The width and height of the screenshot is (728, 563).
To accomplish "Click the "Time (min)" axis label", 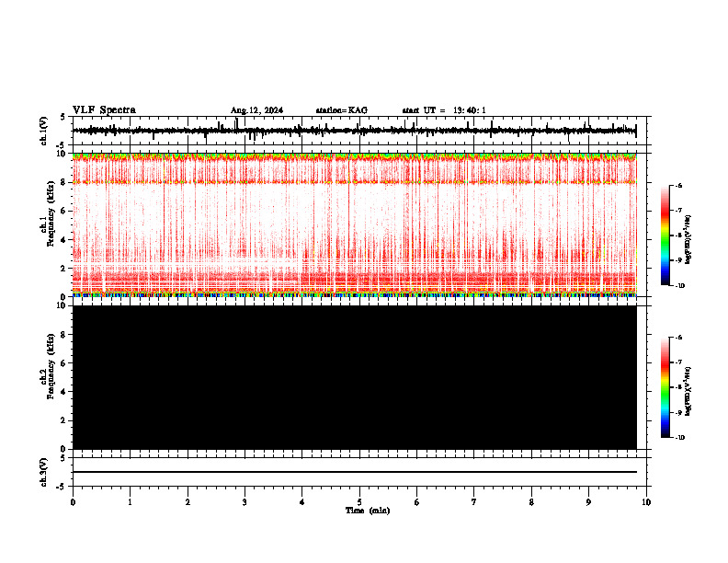I will (368, 511).
